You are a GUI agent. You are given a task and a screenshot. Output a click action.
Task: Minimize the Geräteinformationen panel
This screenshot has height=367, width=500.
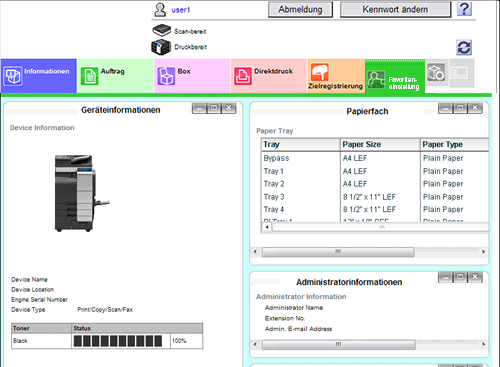(x=199, y=108)
